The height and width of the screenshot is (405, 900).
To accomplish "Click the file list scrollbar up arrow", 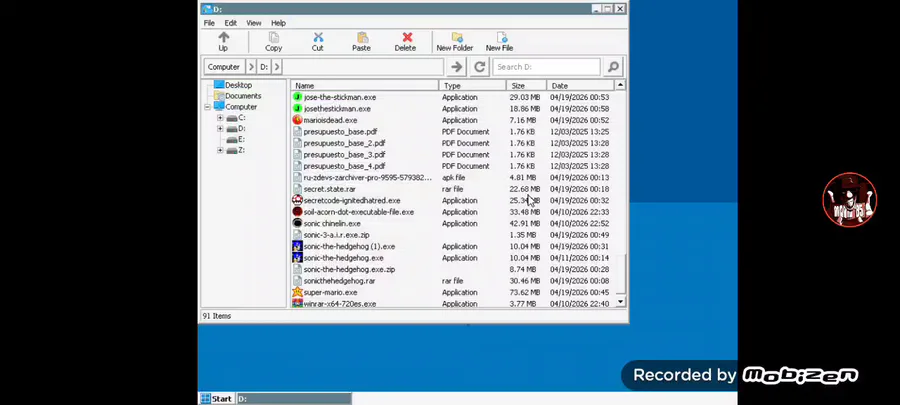I will click(x=620, y=85).
